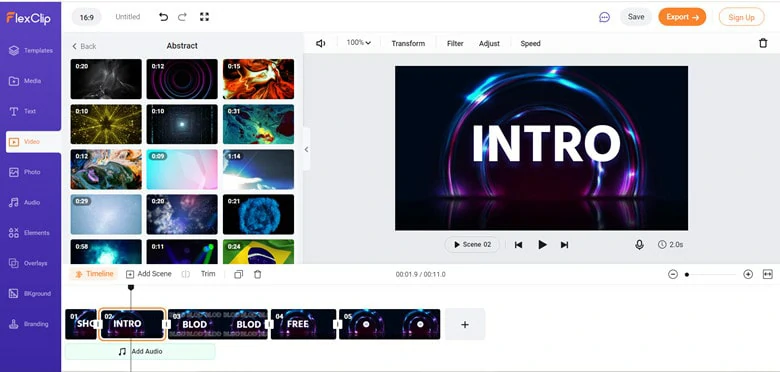Select the Brazil flag video thumbnail

tap(258, 252)
